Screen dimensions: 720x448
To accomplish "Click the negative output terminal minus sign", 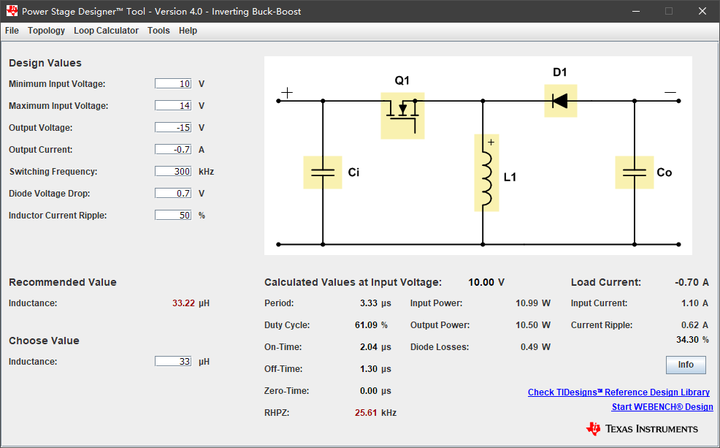I will (x=670, y=92).
